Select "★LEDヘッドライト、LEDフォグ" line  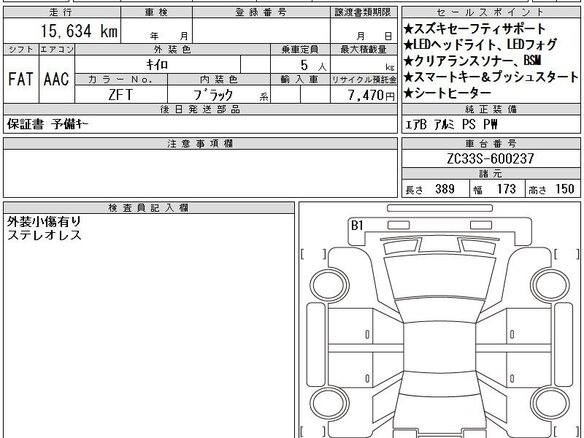[x=480, y=45]
